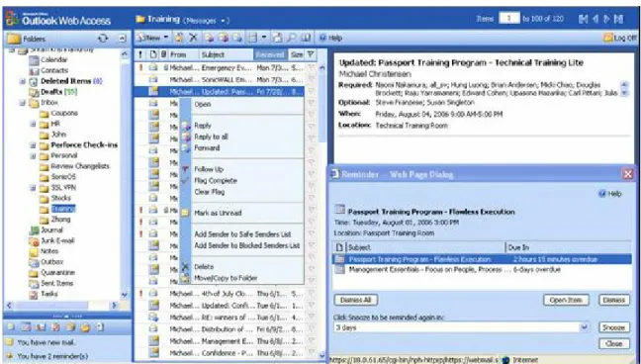Choose Move/Copy to Folder in context menu
The height and width of the screenshot is (364, 641).
[x=226, y=278]
